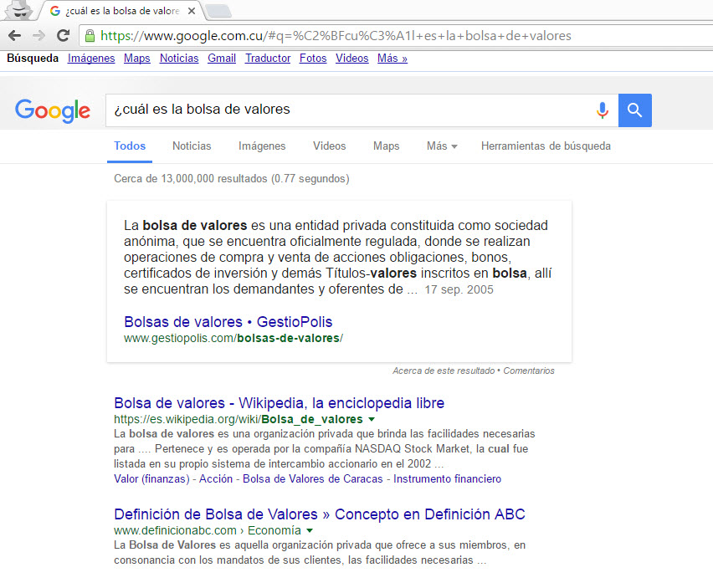Open Gmail link in top bar
This screenshot has width=713, height=588.
point(222,59)
